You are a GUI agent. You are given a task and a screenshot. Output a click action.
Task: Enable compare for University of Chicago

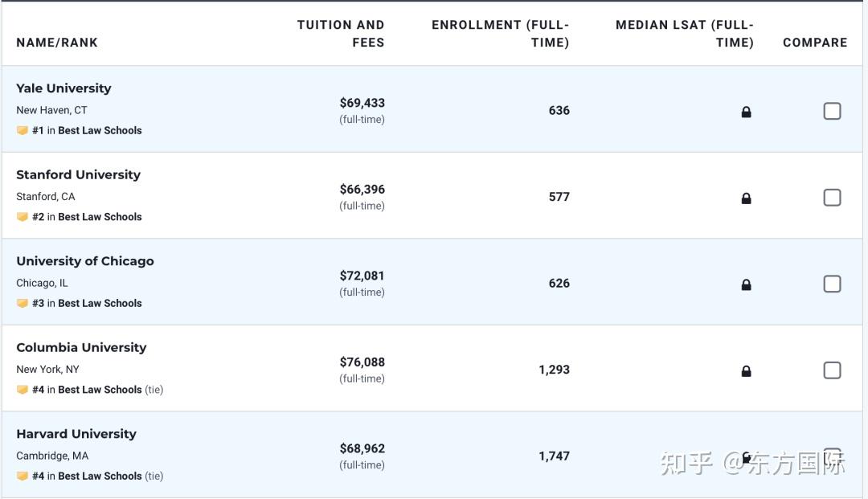[x=832, y=284]
